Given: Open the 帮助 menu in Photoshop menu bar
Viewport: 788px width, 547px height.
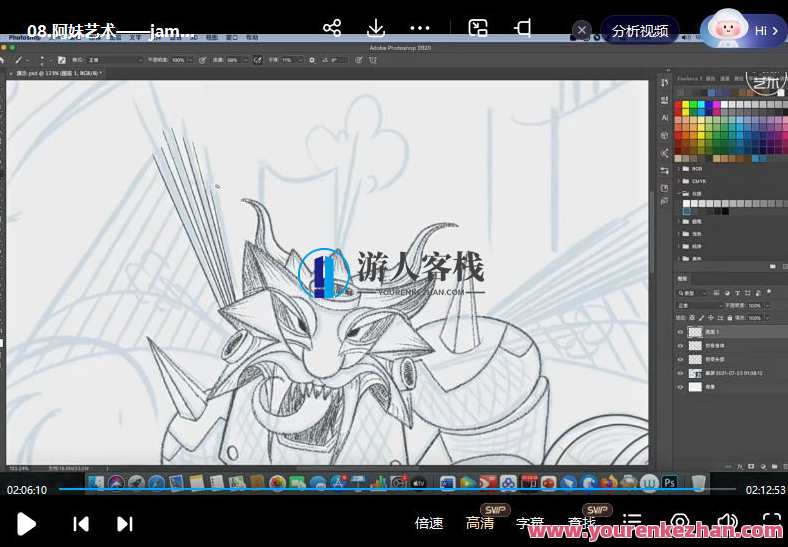Looking at the screenshot, I should coord(252,38).
